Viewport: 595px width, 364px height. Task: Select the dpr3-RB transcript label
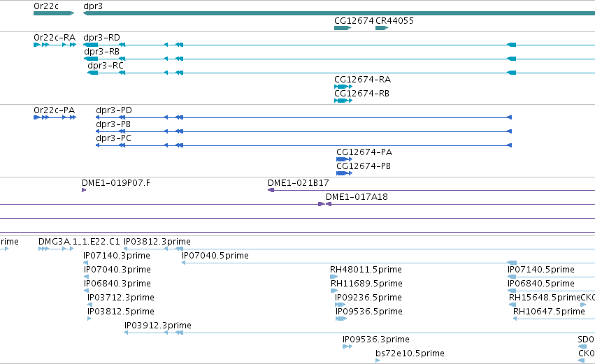pyautogui.click(x=101, y=52)
